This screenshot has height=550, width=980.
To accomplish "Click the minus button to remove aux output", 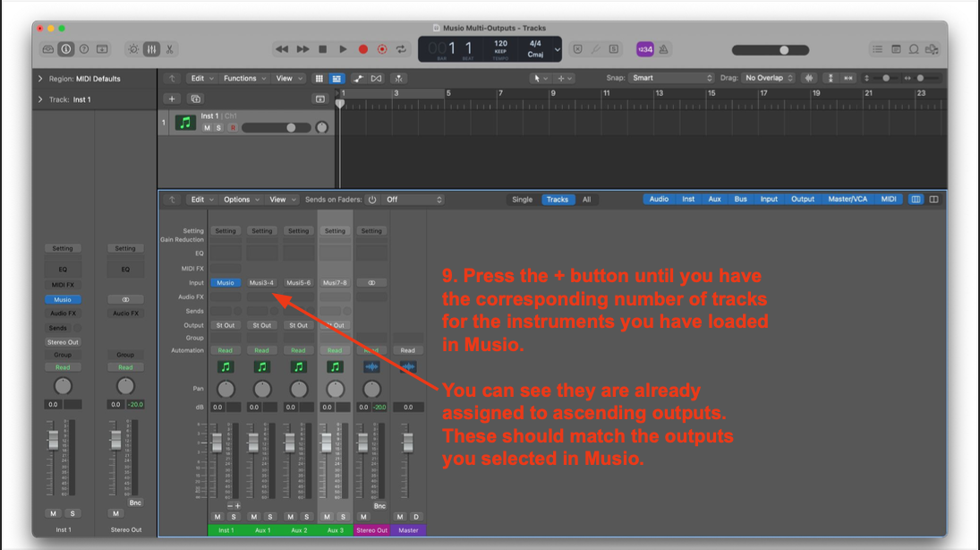I will click(229, 505).
